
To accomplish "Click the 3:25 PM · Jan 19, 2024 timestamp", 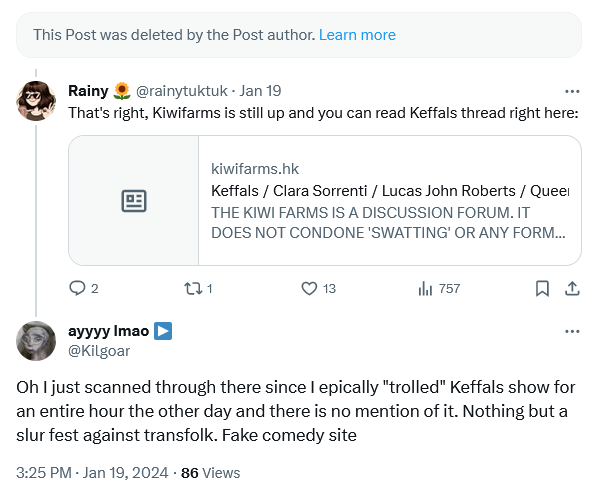I will click(x=92, y=473).
